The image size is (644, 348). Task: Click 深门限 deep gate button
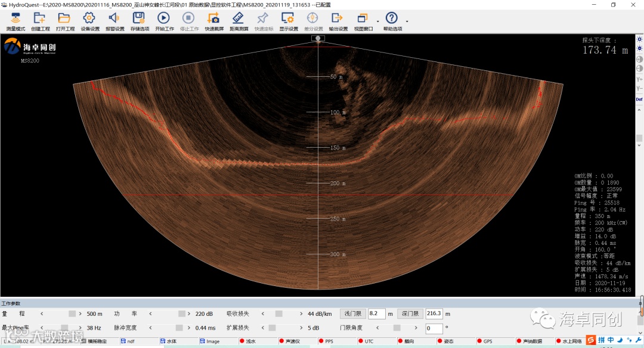410,313
